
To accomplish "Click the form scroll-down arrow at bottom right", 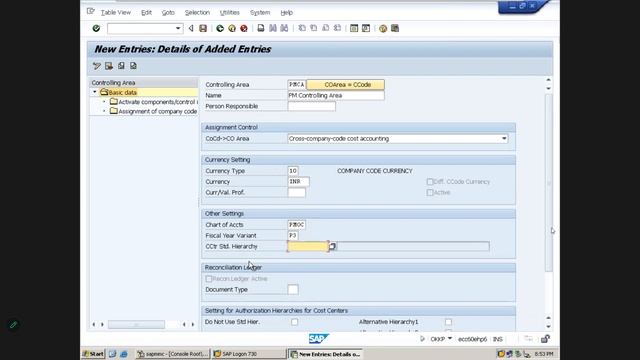I will [549, 327].
